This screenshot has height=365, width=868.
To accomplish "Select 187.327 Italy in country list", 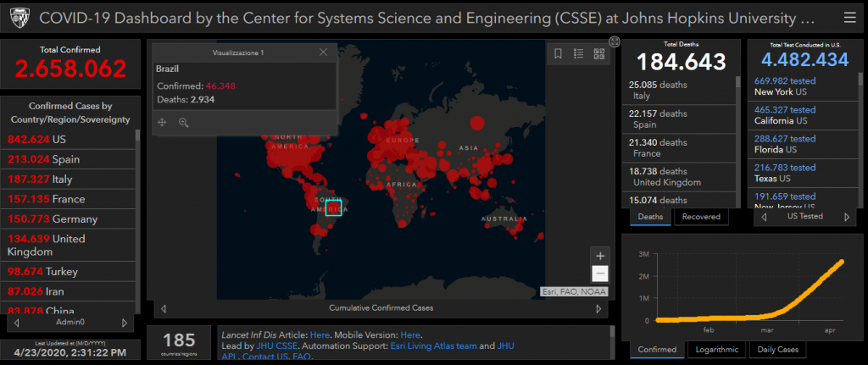I will click(68, 180).
